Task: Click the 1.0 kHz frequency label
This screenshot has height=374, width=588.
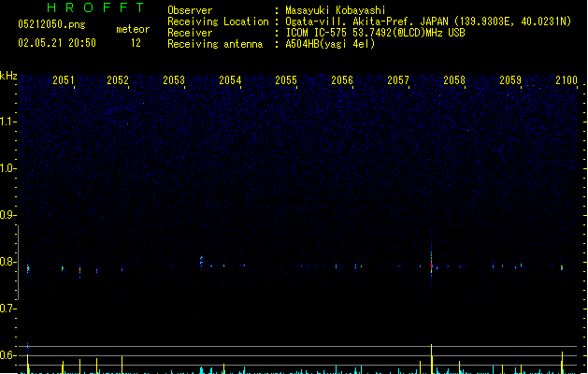Action: point(7,168)
